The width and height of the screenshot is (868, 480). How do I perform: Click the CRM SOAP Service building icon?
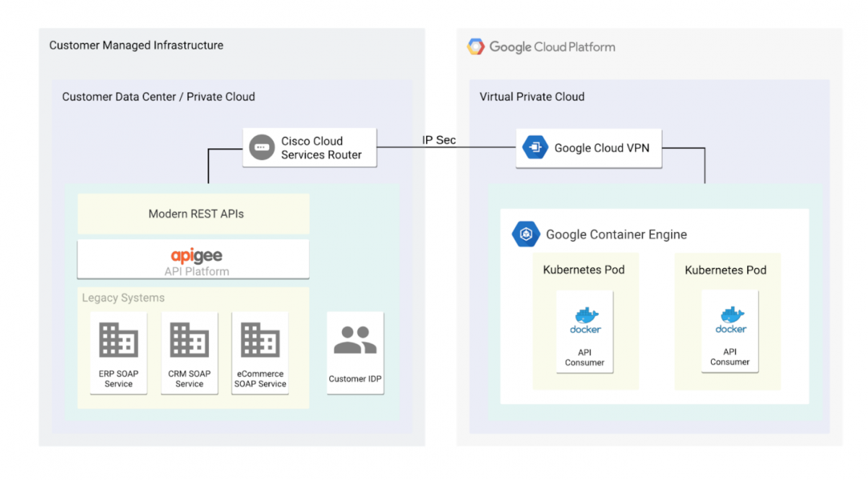tap(190, 340)
